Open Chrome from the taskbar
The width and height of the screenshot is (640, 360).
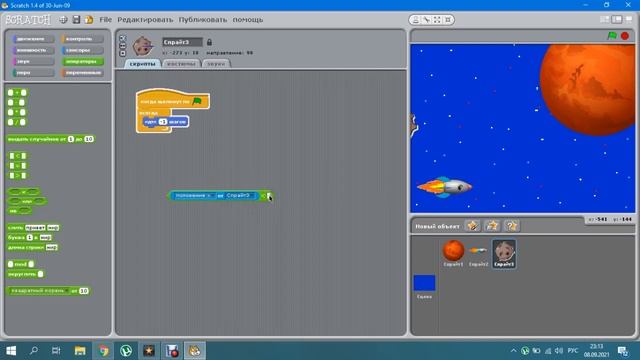(103, 351)
